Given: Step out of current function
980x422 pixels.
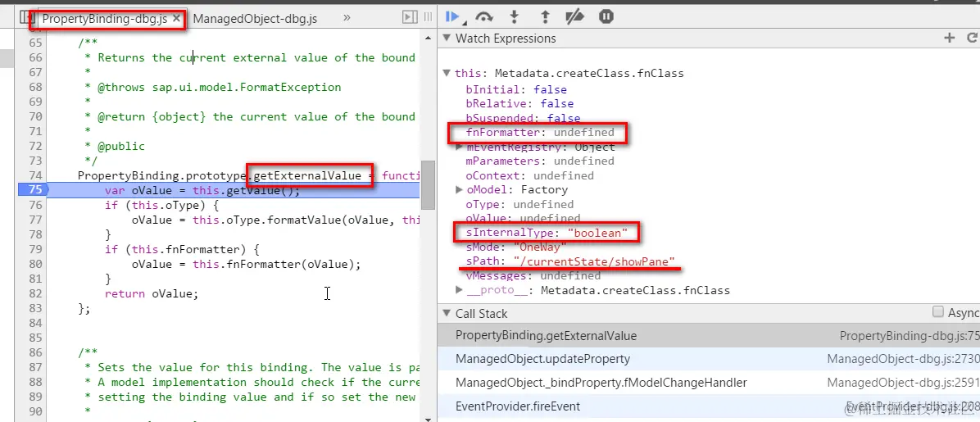Looking at the screenshot, I should (544, 17).
